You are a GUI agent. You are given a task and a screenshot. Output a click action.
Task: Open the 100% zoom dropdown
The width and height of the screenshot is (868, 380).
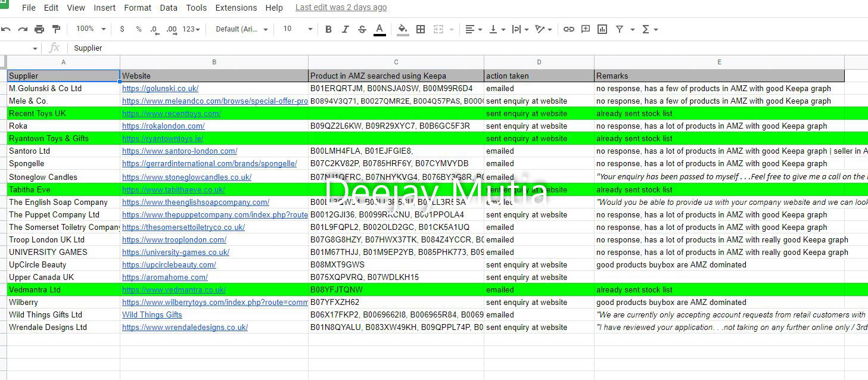click(91, 29)
